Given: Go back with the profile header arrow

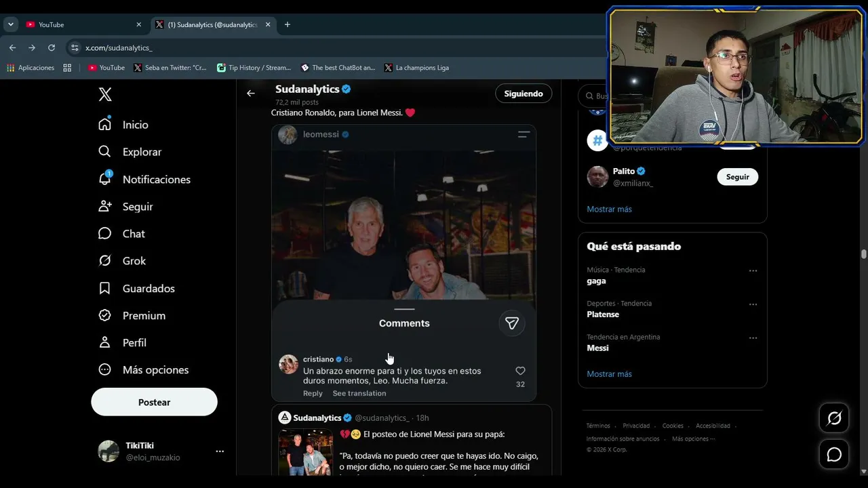Looking at the screenshot, I should coord(251,94).
